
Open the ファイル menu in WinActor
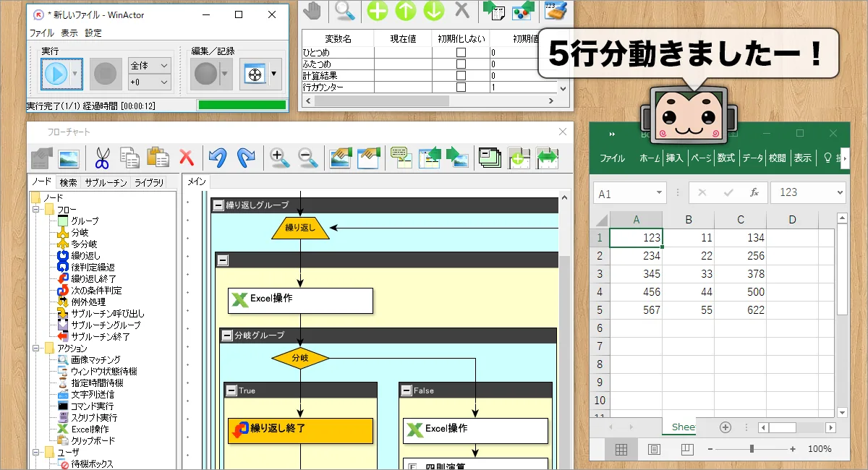[41, 33]
